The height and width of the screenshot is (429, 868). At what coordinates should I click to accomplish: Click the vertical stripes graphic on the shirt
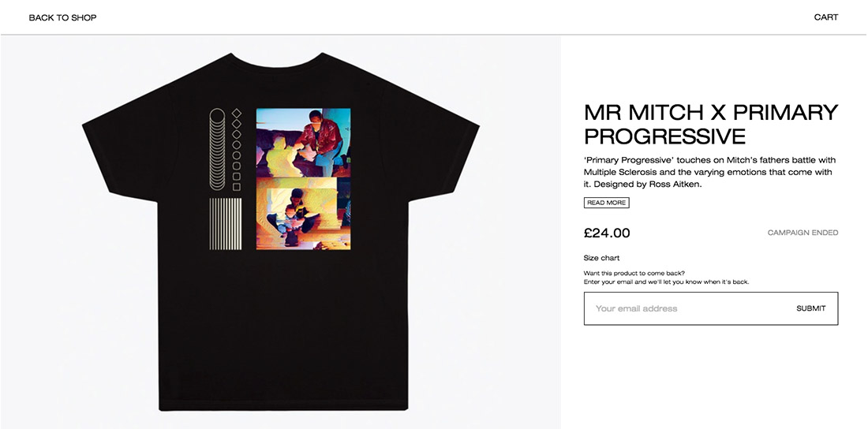(x=226, y=224)
